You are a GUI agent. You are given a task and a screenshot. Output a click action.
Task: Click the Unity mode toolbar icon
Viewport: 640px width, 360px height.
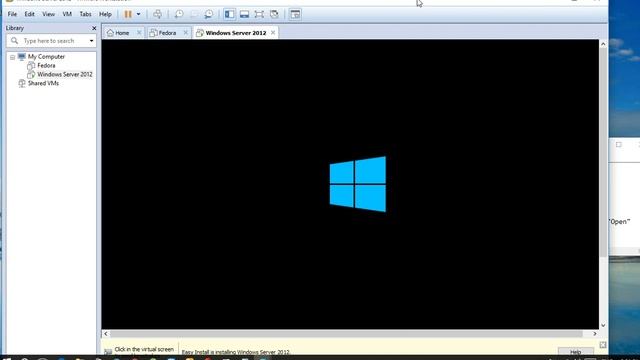pyautogui.click(x=274, y=14)
